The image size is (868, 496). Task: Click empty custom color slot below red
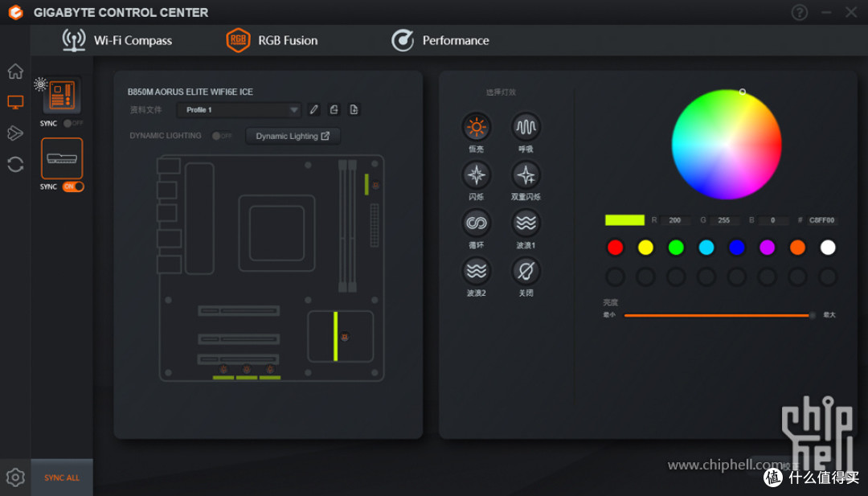[x=615, y=277]
